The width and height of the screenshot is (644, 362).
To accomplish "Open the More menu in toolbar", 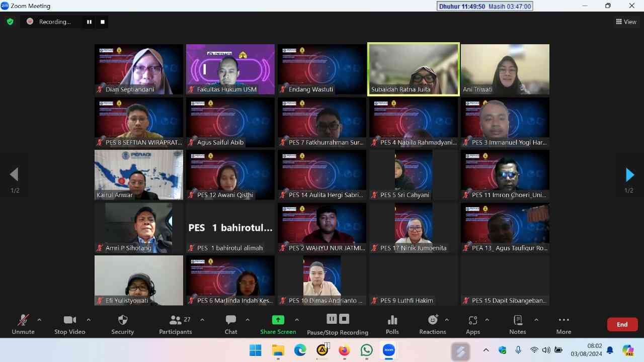I will point(563,324).
